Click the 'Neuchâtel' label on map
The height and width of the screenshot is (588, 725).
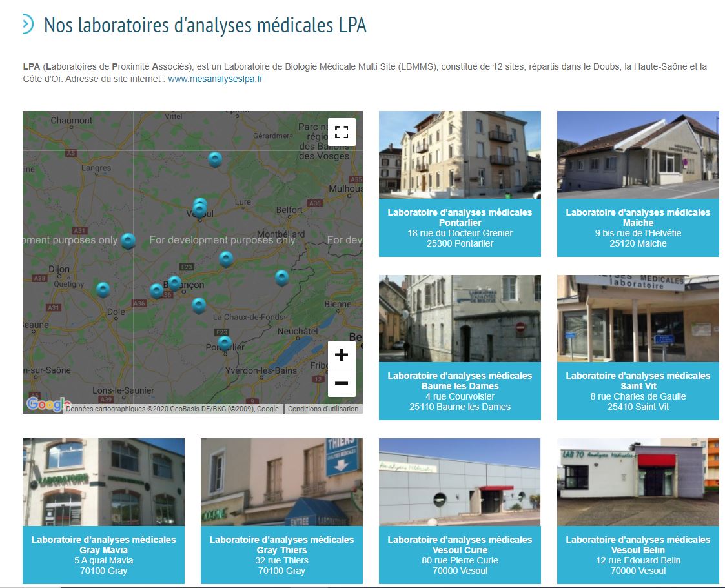click(x=298, y=332)
